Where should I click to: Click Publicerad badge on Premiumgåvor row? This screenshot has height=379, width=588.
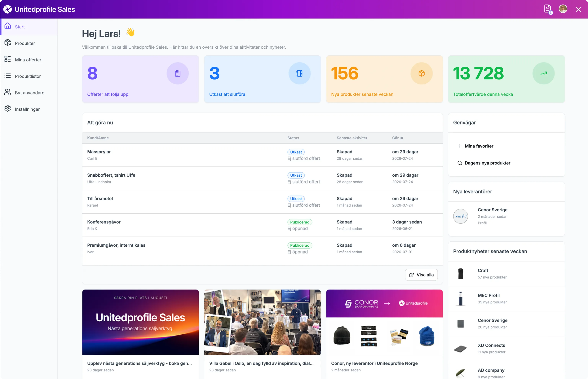click(300, 245)
